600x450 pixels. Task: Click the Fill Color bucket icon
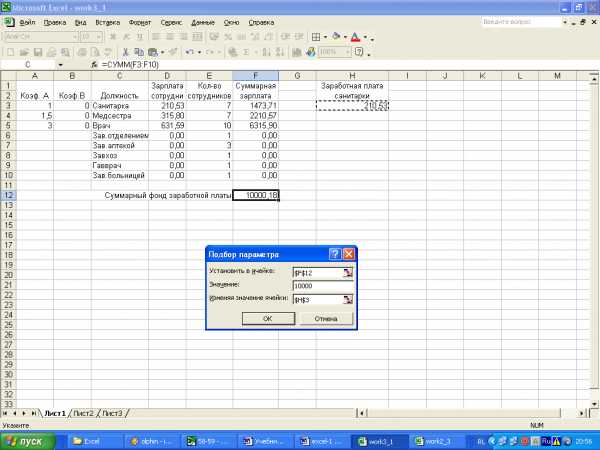[x=337, y=37]
